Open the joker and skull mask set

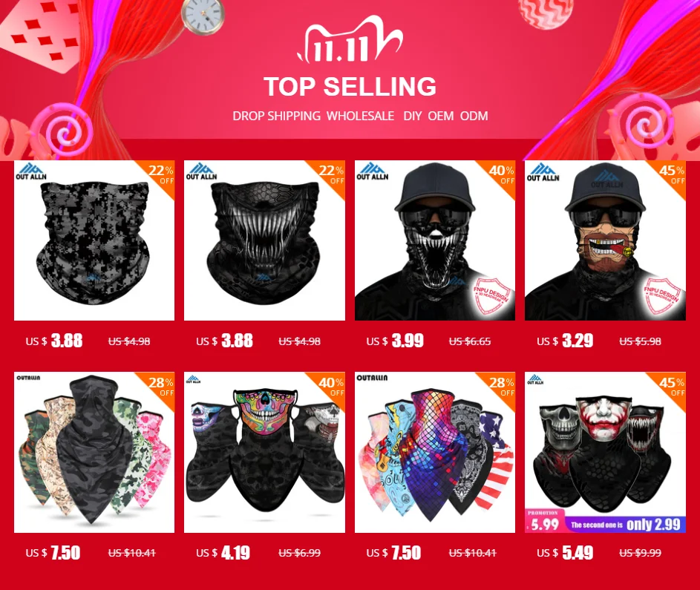[606, 452]
